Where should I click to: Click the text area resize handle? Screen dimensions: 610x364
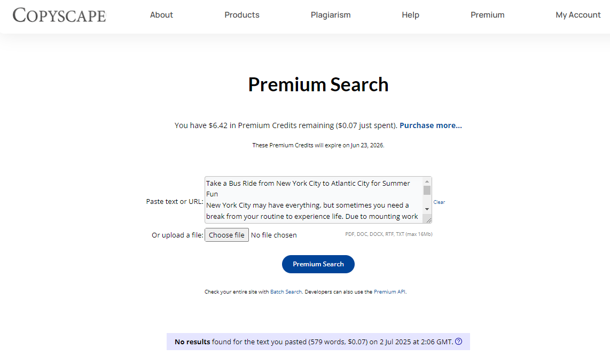point(428,220)
